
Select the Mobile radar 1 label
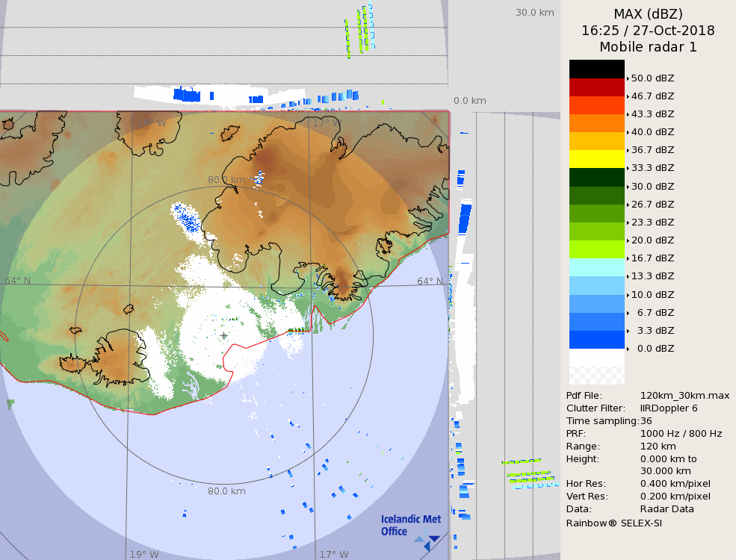pos(648,47)
